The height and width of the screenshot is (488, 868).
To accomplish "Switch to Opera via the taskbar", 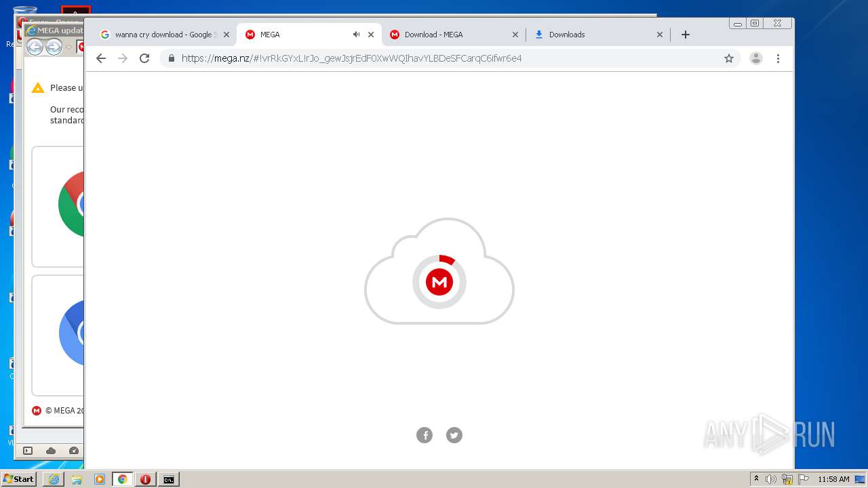I will click(145, 479).
